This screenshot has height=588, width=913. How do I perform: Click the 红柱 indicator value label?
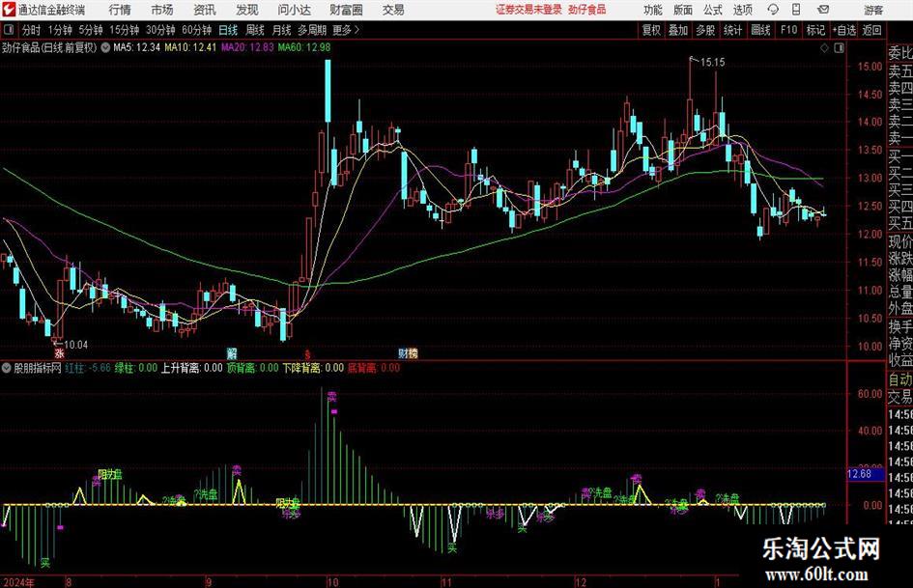tap(88, 368)
